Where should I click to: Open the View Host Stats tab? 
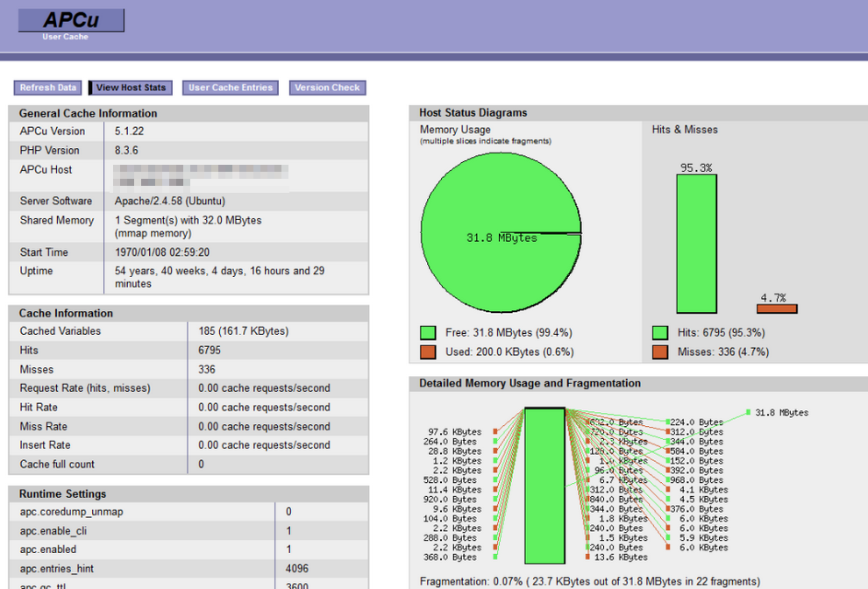point(131,88)
